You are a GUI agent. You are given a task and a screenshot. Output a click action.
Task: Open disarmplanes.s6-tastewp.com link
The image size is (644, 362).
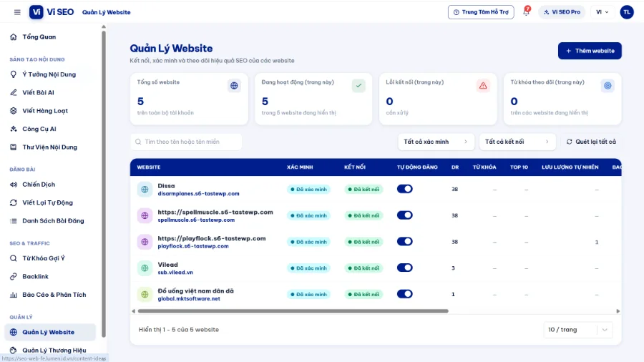(198, 194)
